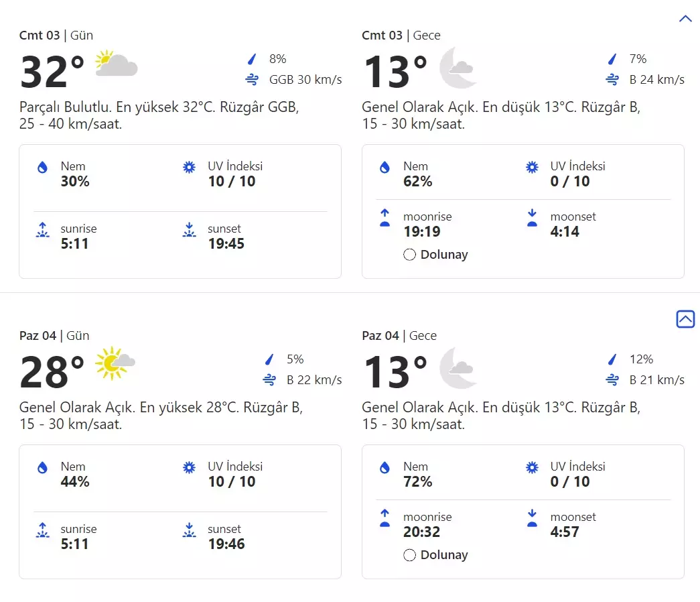Viewport: 700px width, 602px height.
Task: Click the 5:11 sunrise icon for Cmt 03
Action: pyautogui.click(x=42, y=231)
